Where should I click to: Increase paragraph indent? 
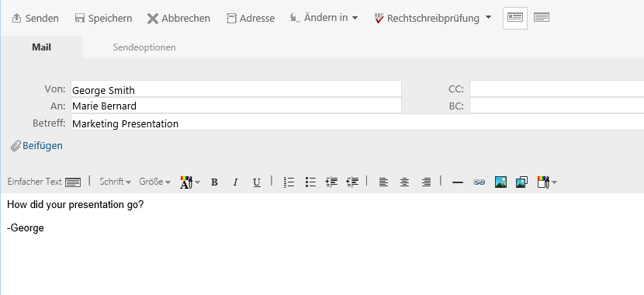(331, 182)
